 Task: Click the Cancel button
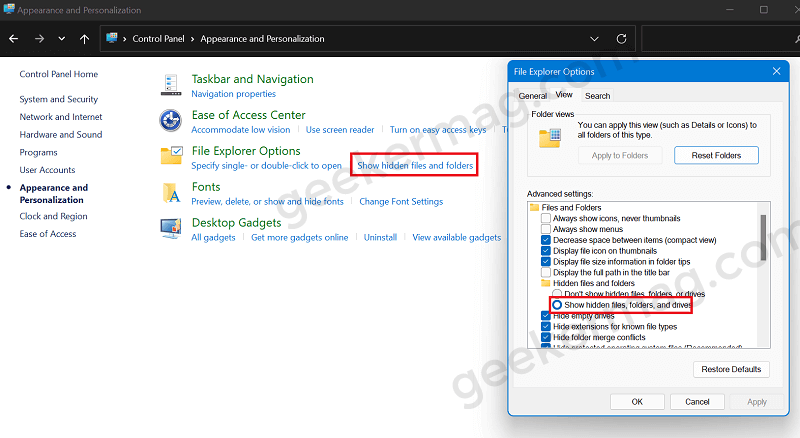[x=697, y=402]
